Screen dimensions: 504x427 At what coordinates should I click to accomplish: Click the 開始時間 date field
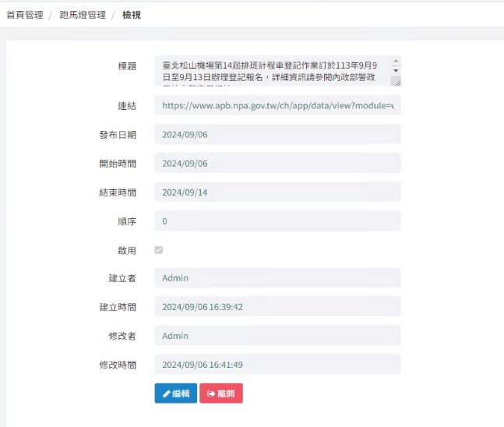[x=278, y=163]
